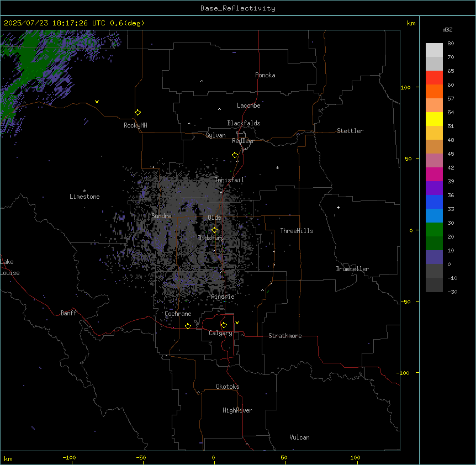This screenshot has height=465, width=476.
Task: Click the Ponoka city label
Action: [265, 75]
